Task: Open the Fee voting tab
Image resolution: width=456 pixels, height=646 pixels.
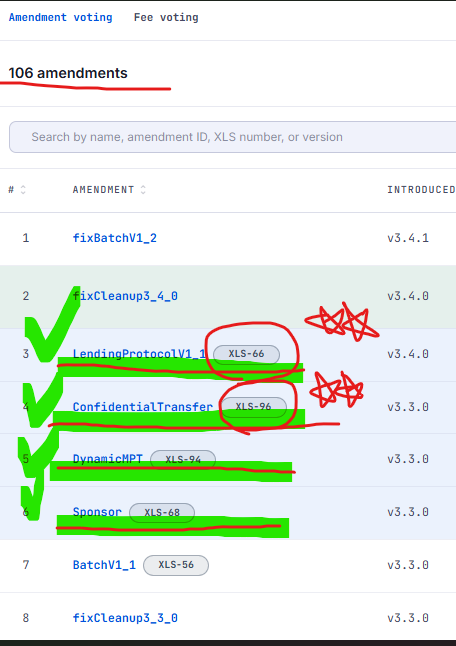Action: click(x=166, y=17)
